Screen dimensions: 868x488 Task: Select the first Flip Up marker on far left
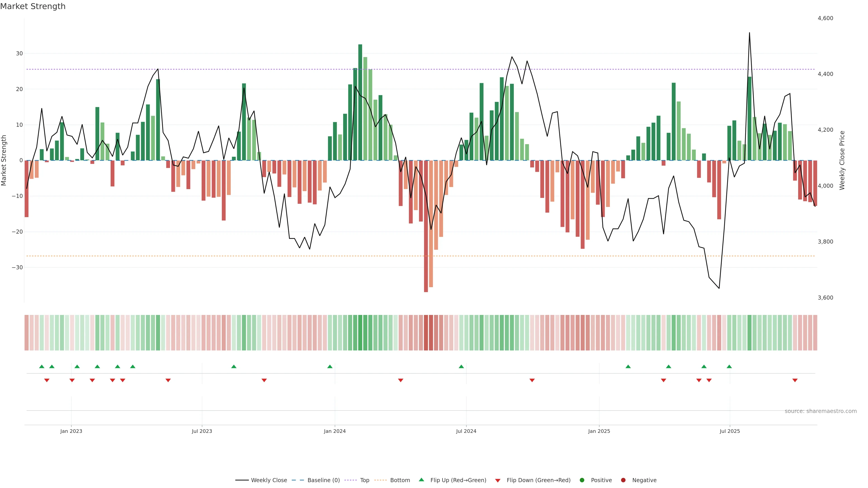(x=42, y=366)
